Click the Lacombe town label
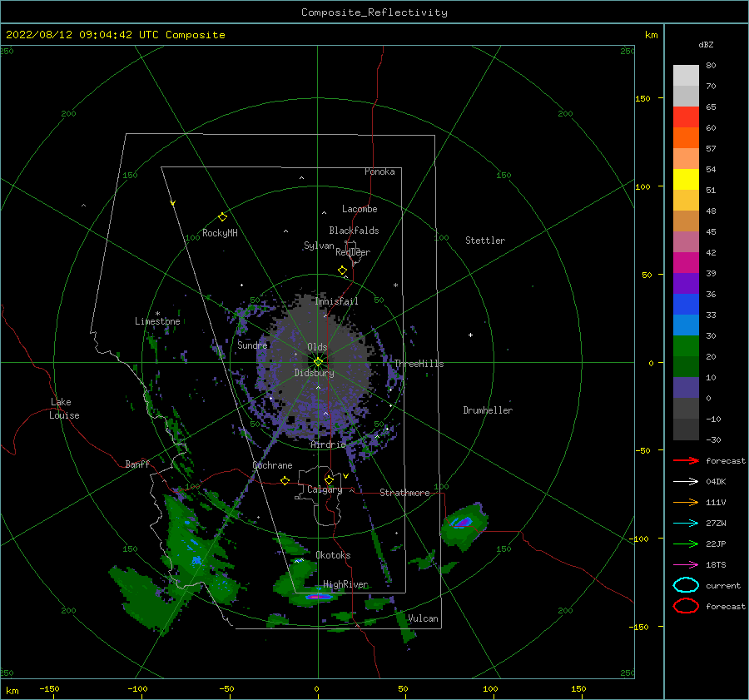This screenshot has width=749, height=700. pos(360,209)
